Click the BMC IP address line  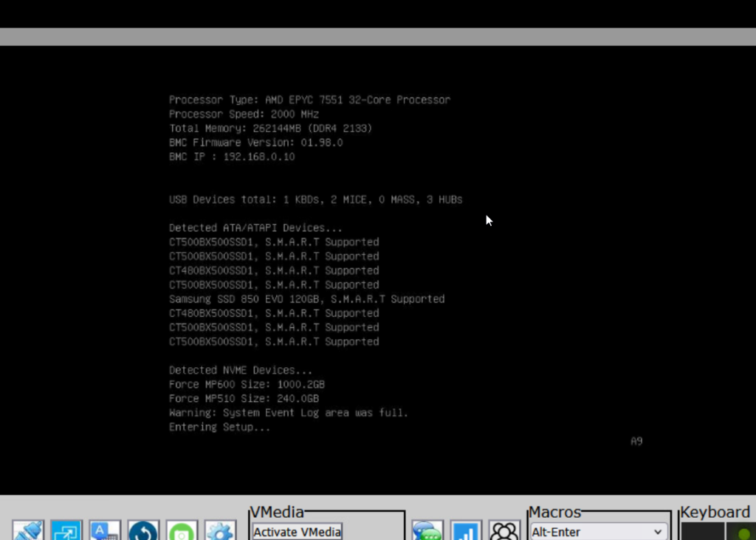pyautogui.click(x=232, y=157)
